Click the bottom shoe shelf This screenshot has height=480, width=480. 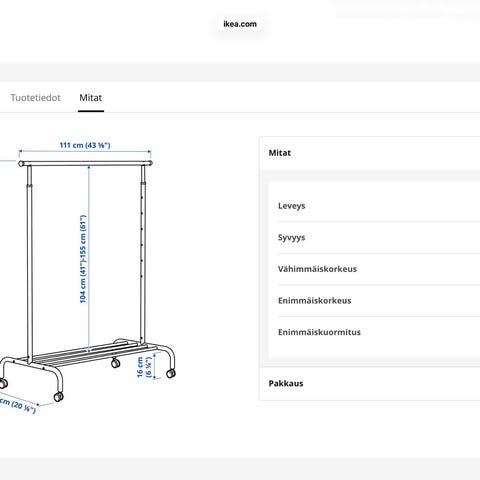pyautogui.click(x=90, y=353)
